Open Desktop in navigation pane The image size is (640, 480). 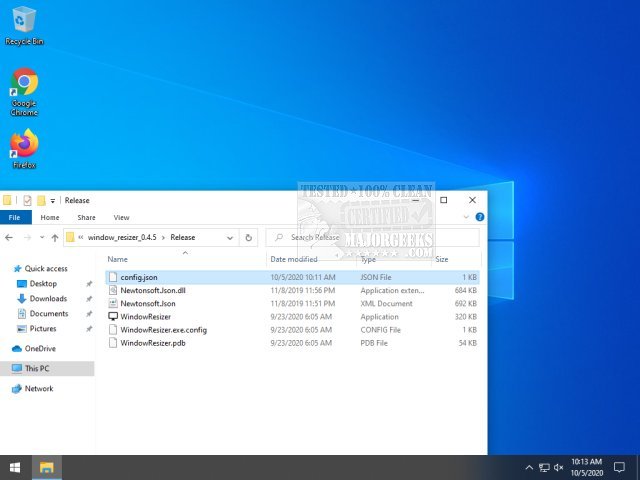(43, 284)
